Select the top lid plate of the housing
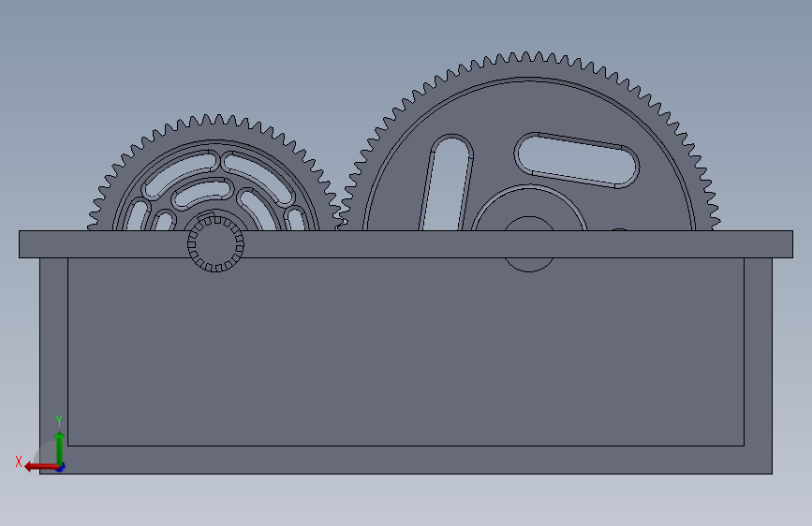 click(406, 244)
